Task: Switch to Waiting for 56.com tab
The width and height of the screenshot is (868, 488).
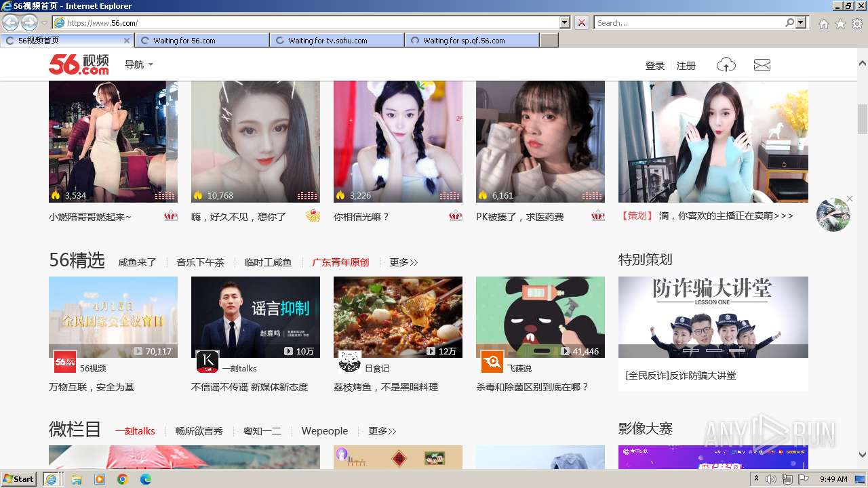Action: [202, 41]
